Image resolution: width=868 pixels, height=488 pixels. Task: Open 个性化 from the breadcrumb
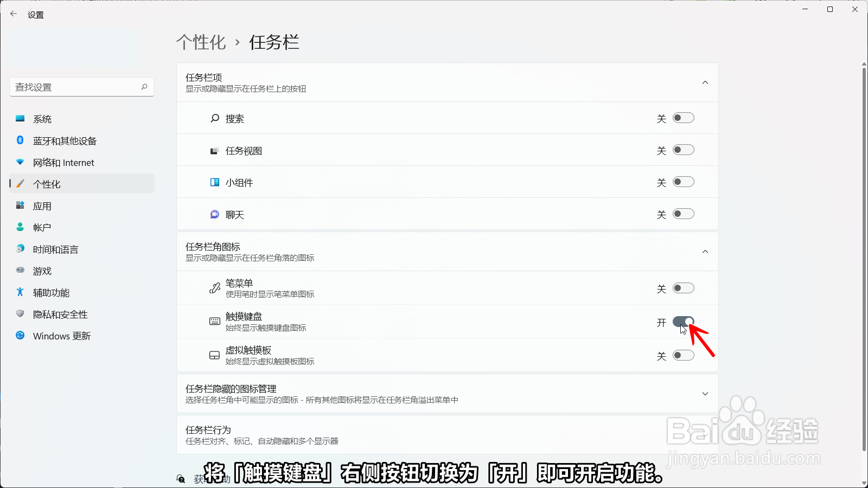click(201, 42)
